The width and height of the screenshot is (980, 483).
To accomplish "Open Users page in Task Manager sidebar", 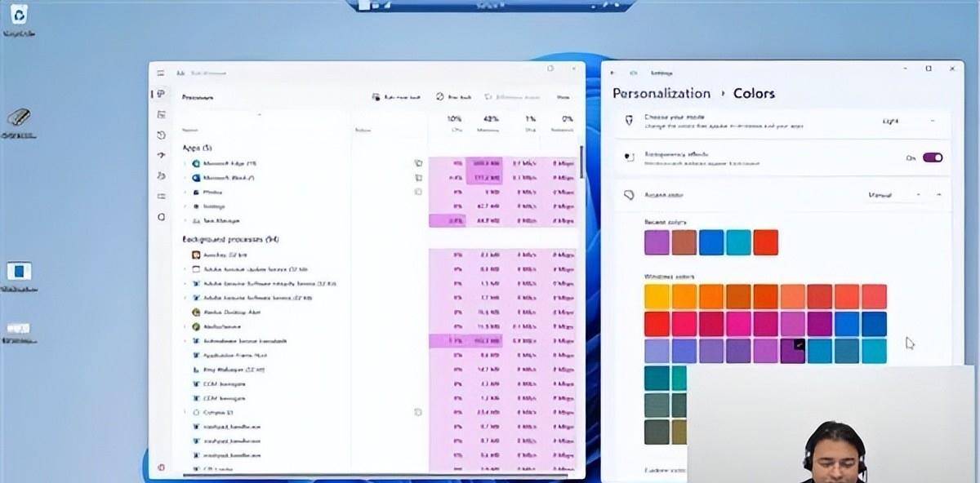I will click(161, 176).
